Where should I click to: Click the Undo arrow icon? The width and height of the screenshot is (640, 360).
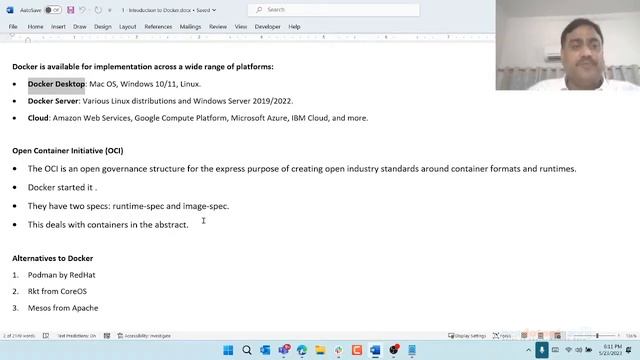(x=83, y=10)
